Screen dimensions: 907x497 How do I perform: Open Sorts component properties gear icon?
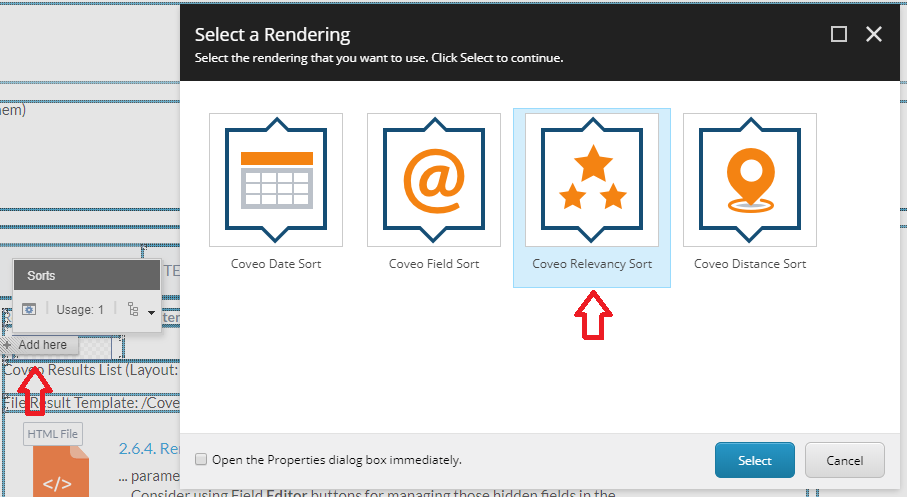[29, 310]
